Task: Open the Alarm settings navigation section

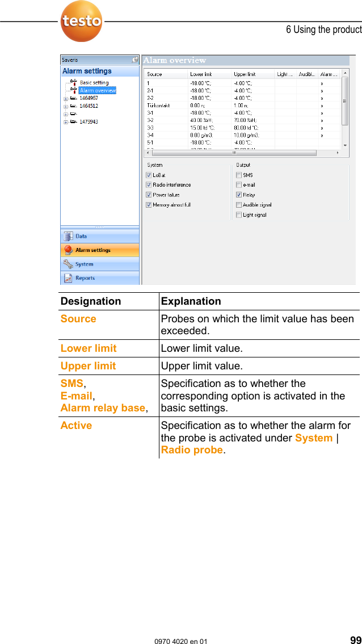Action: pyautogui.click(x=100, y=250)
